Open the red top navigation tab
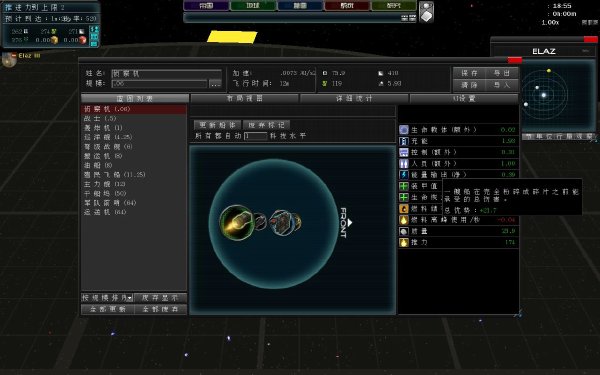Image resolution: width=600 pixels, height=375 pixels. tap(347, 6)
